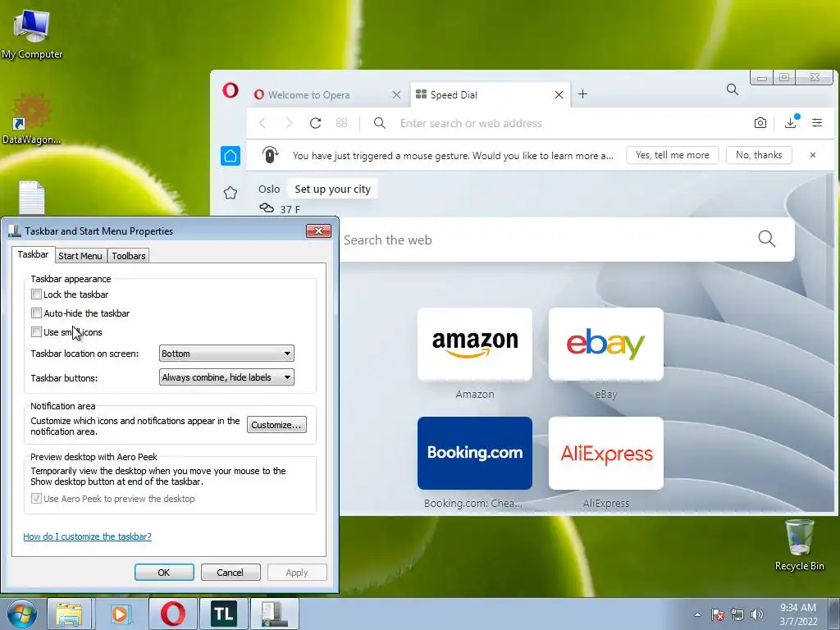
Task: Open the volume speaker icon
Action: [x=756, y=614]
